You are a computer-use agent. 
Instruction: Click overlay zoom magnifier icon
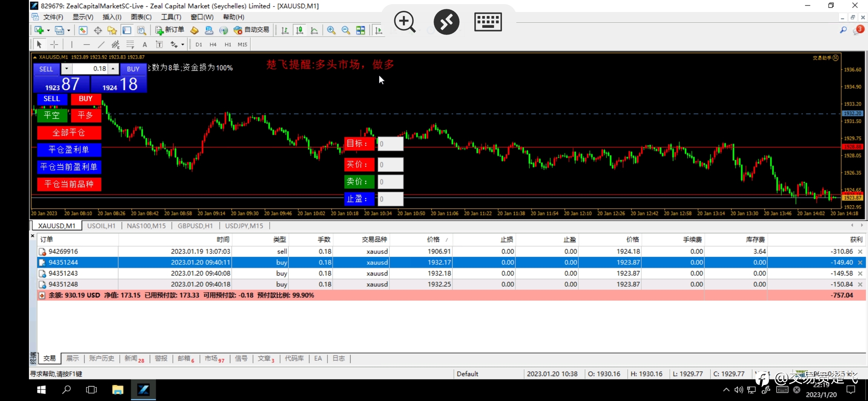[x=405, y=22]
